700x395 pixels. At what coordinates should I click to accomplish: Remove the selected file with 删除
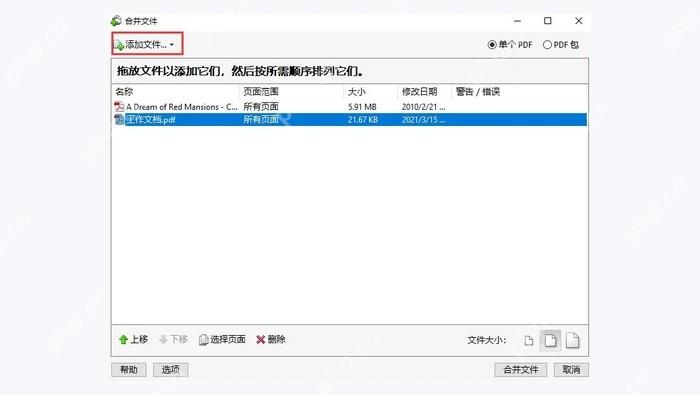point(271,340)
